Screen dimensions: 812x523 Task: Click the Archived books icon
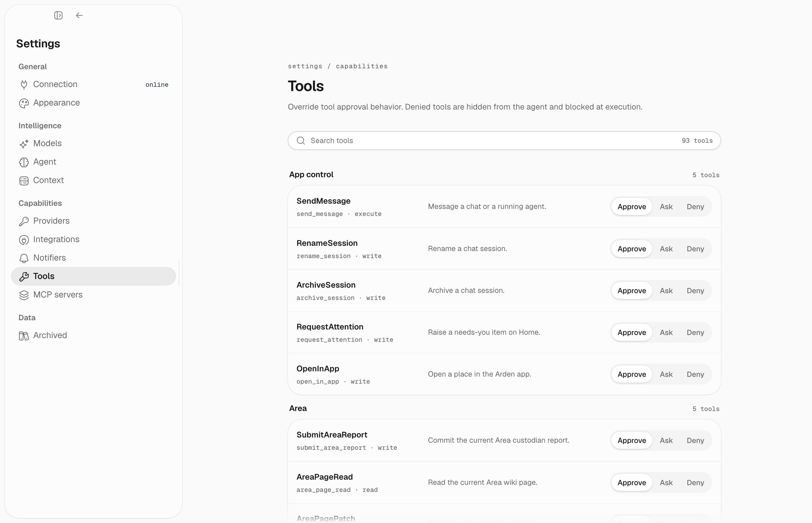[x=24, y=336]
